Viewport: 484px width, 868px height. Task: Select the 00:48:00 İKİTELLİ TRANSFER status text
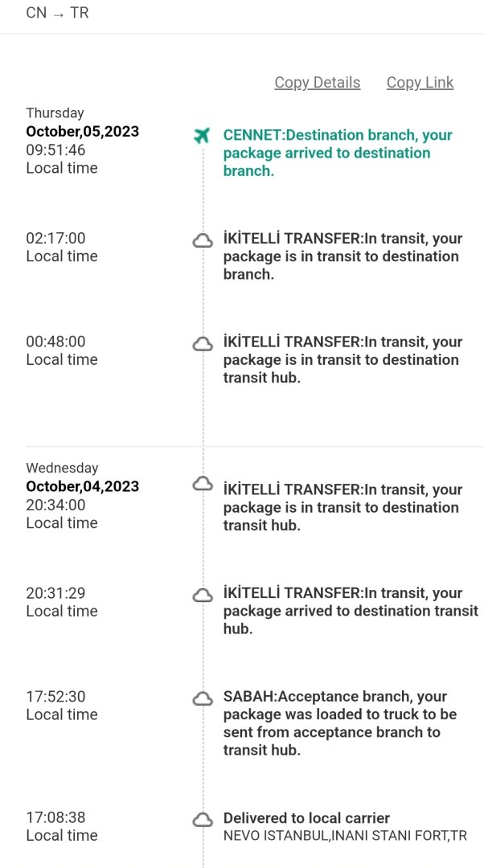342,360
